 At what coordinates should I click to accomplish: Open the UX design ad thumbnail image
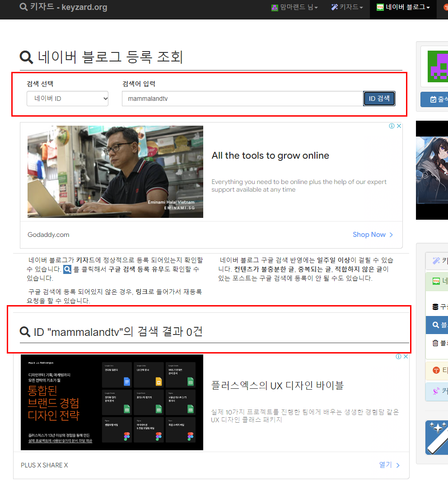point(112,402)
